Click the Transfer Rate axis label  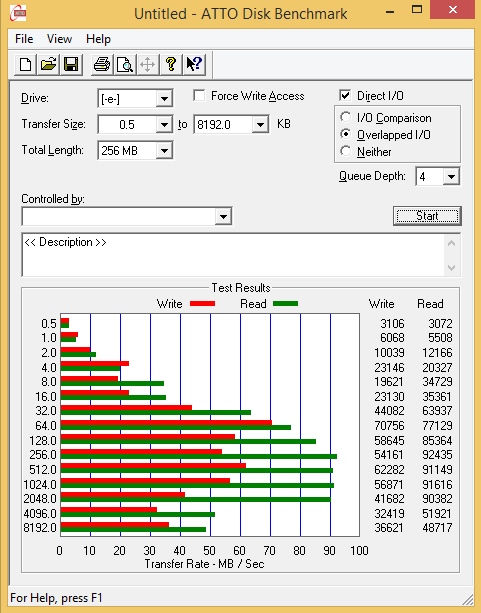coord(205,564)
